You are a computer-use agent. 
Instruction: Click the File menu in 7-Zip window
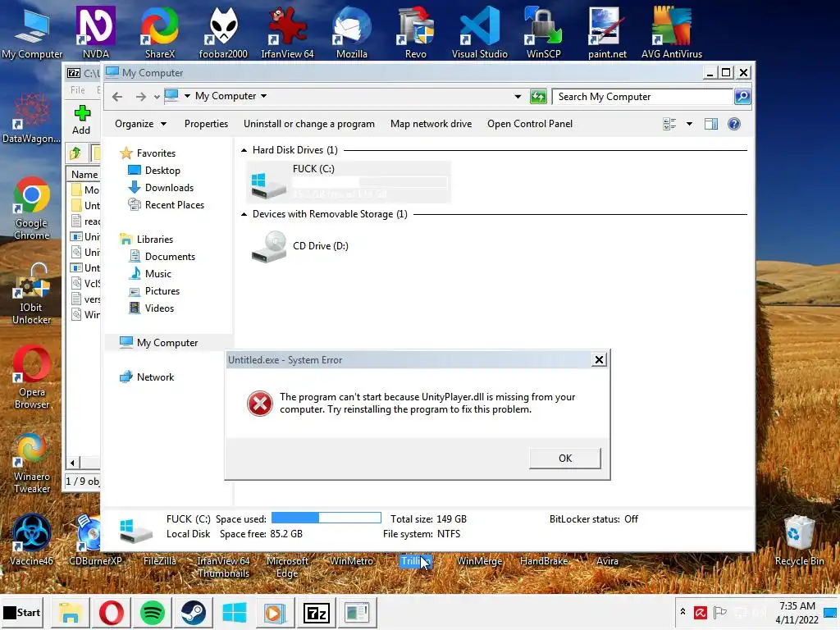pyautogui.click(x=78, y=90)
